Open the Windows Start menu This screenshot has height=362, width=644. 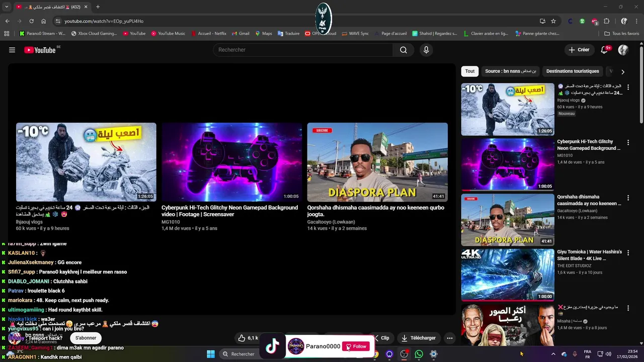(211, 354)
